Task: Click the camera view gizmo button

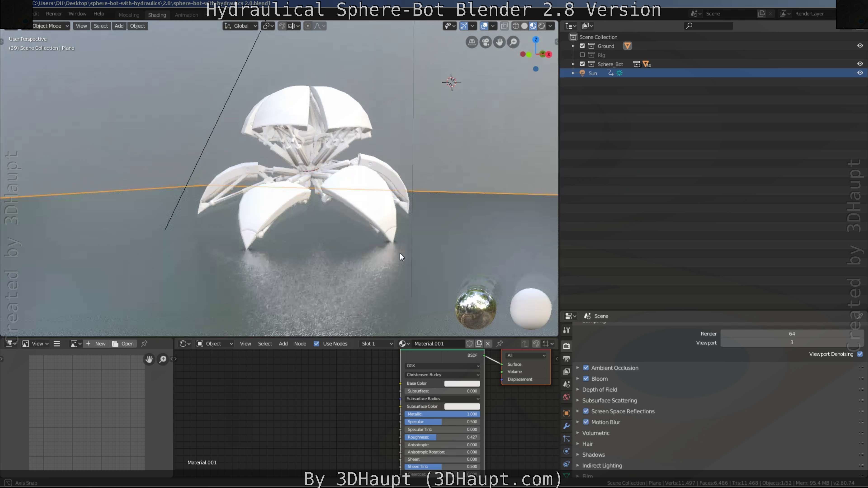Action: click(486, 42)
